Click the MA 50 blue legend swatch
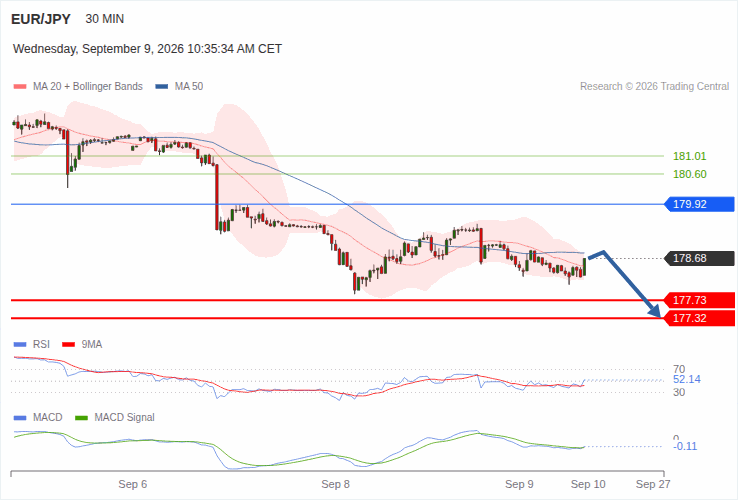738x500 pixels. pyautogui.click(x=162, y=87)
